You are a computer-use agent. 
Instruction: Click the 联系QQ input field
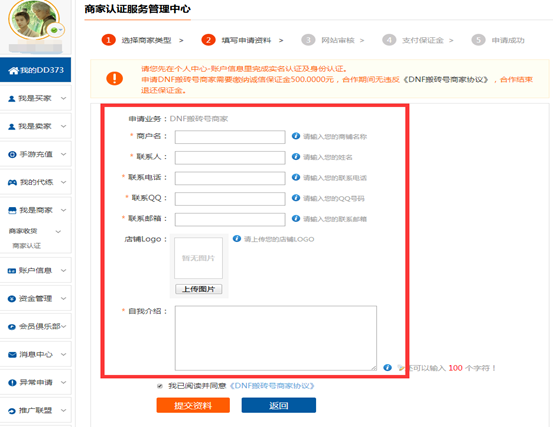[x=230, y=199]
